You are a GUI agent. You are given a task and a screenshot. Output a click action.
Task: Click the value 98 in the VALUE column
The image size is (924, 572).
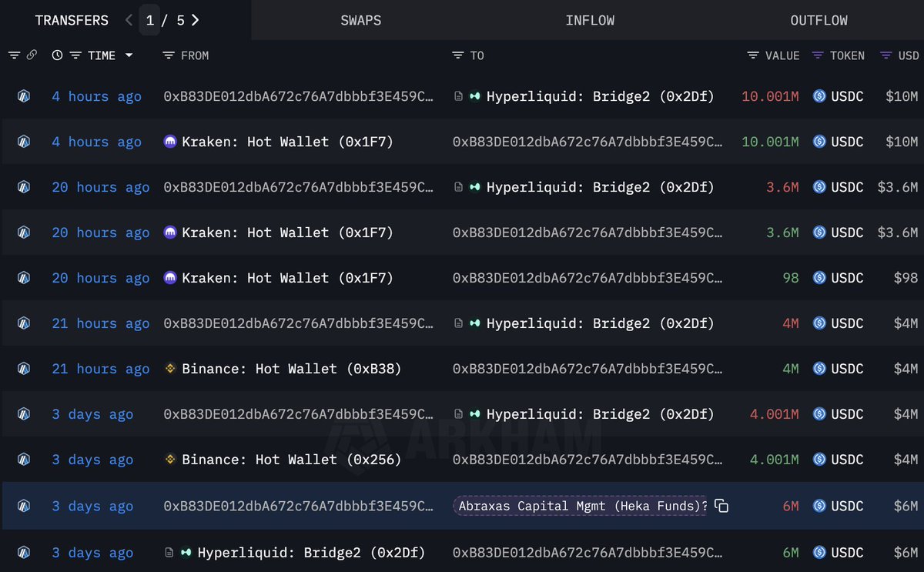click(791, 278)
